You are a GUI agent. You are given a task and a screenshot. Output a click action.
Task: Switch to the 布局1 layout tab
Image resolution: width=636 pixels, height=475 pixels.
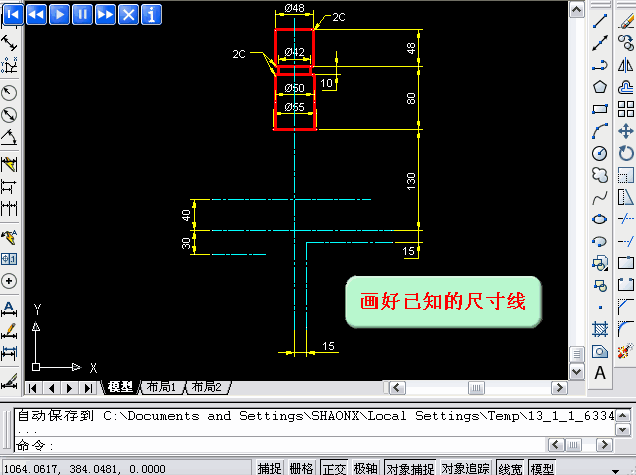[161, 387]
